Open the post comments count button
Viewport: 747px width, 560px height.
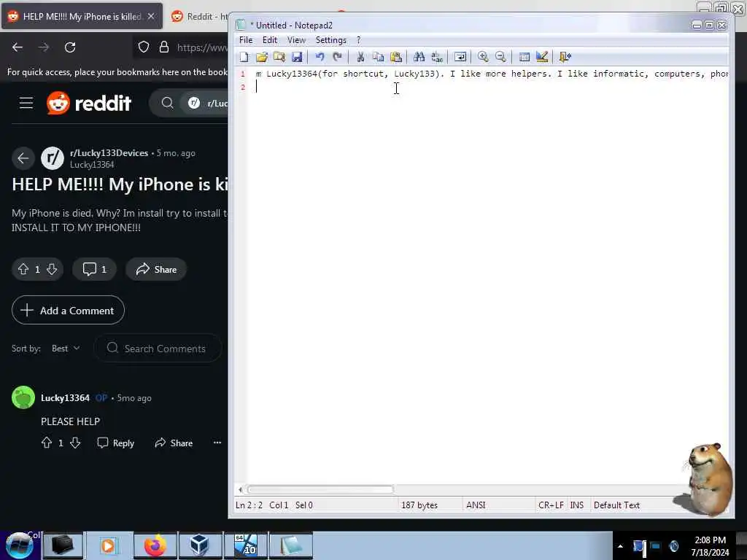click(x=94, y=269)
